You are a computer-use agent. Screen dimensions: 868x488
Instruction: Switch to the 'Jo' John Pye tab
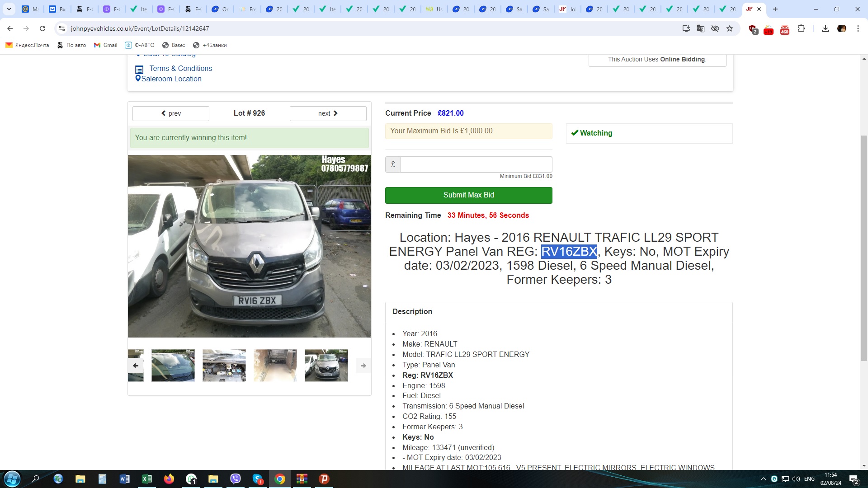[x=567, y=9]
